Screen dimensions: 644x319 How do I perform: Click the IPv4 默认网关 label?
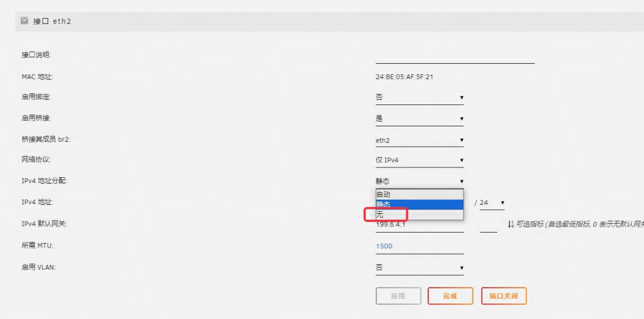[44, 224]
